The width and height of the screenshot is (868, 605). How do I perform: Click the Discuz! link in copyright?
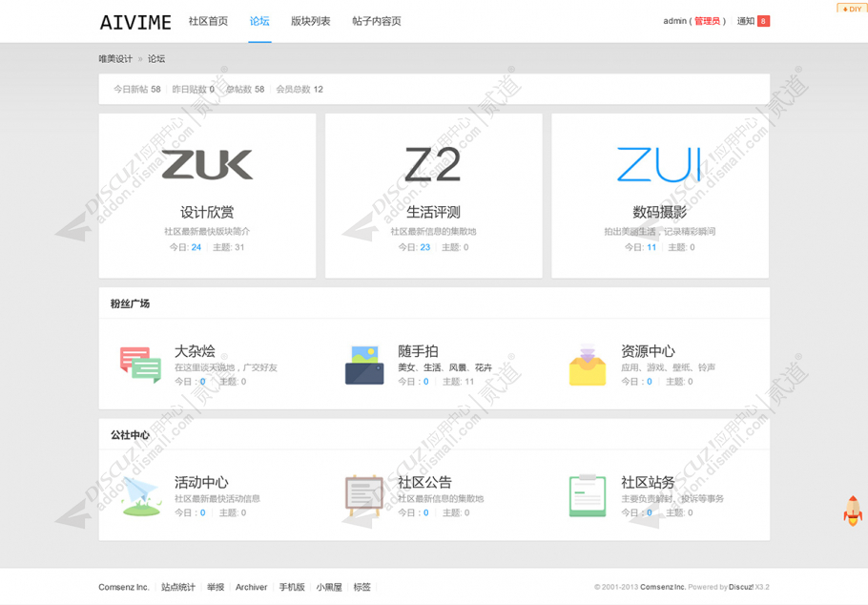[741, 587]
